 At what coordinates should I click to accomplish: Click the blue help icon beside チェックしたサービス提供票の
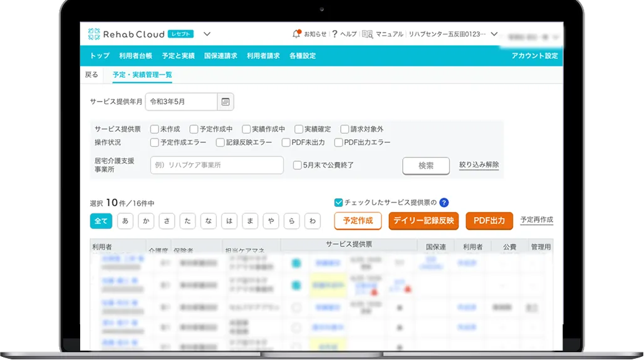point(444,203)
